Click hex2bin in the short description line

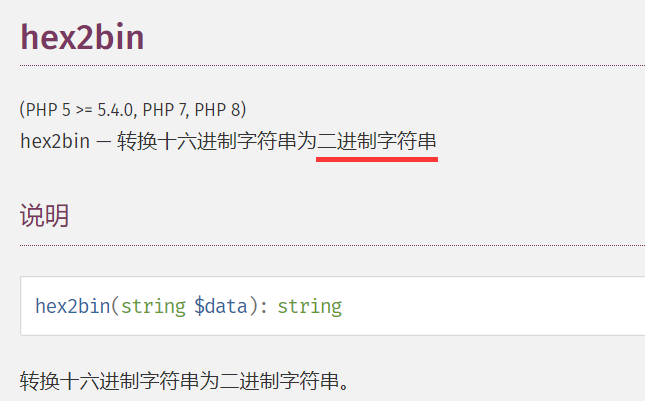(x=55, y=141)
